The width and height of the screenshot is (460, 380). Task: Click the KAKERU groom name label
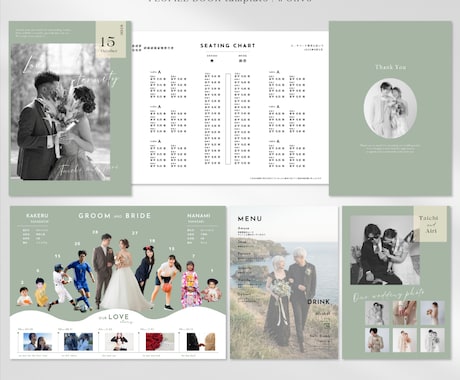[37, 216]
